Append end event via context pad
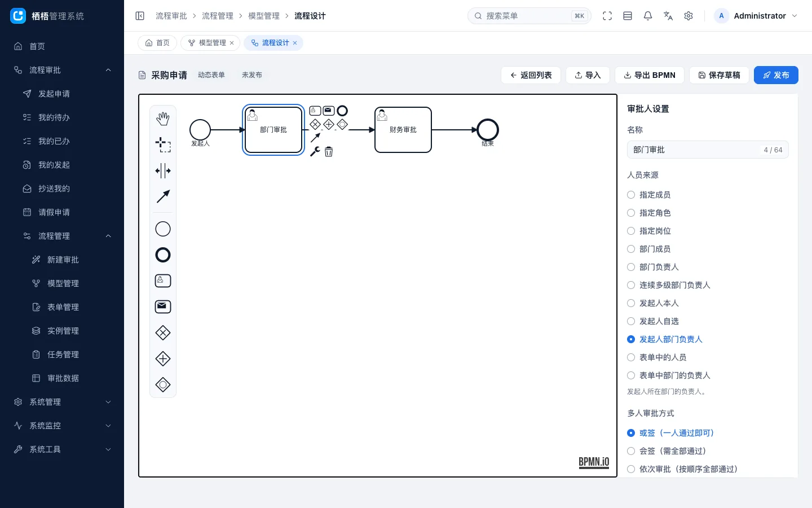Viewport: 812px width, 508px height. (342, 111)
